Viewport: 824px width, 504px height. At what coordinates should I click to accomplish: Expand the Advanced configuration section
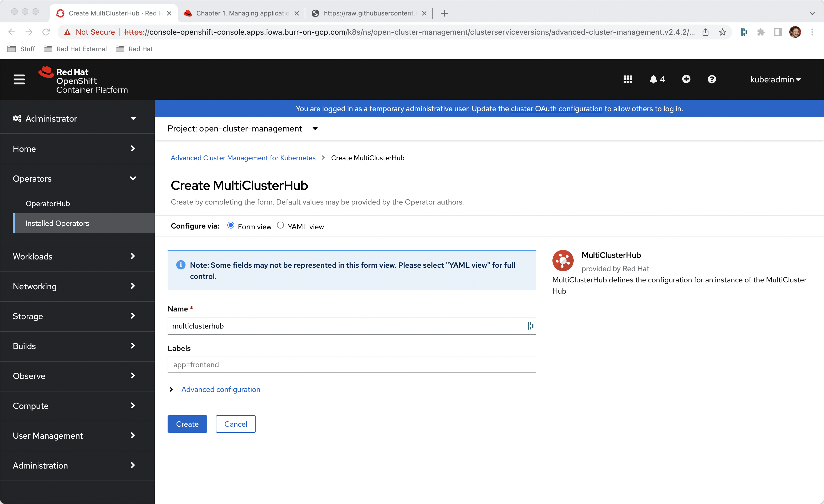[220, 389]
